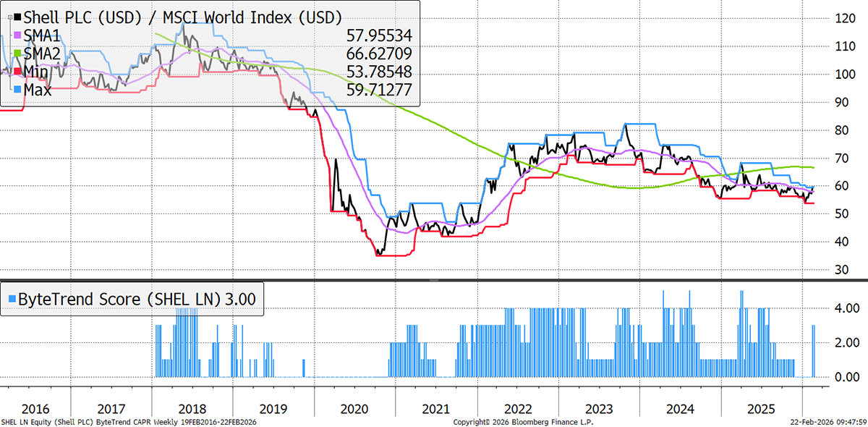Screen dimensions: 868x427
Task: Select the red Min legend marker
Action: 17,72
